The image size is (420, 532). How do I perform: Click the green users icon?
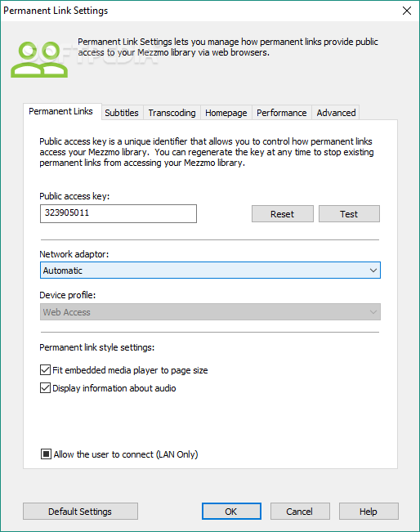click(x=39, y=60)
